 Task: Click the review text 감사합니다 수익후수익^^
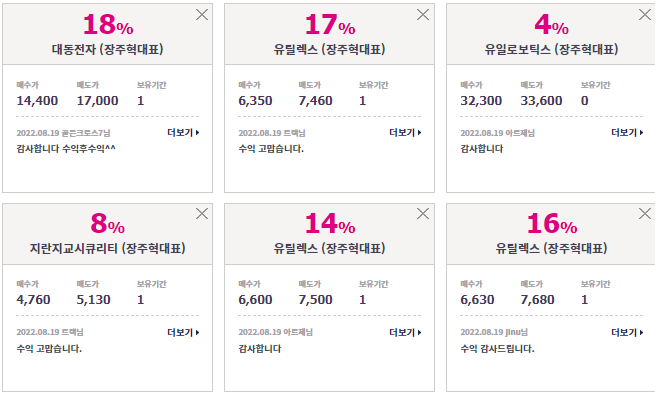coord(66,149)
